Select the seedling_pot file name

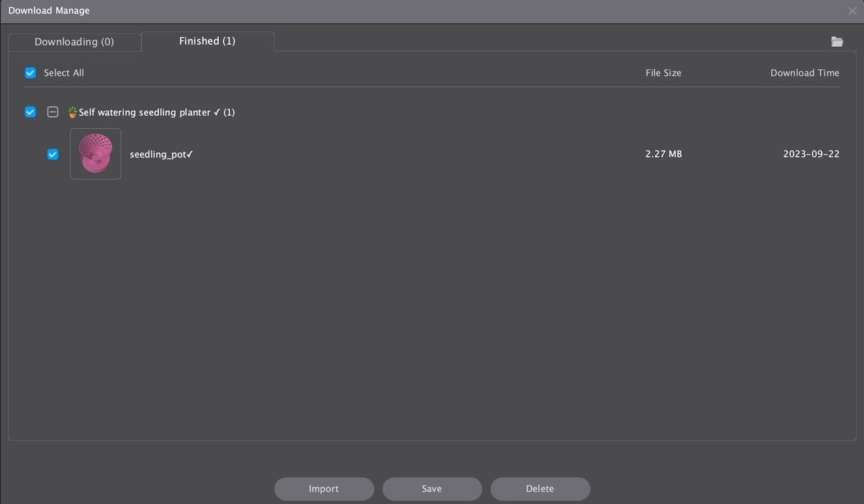pyautogui.click(x=161, y=154)
